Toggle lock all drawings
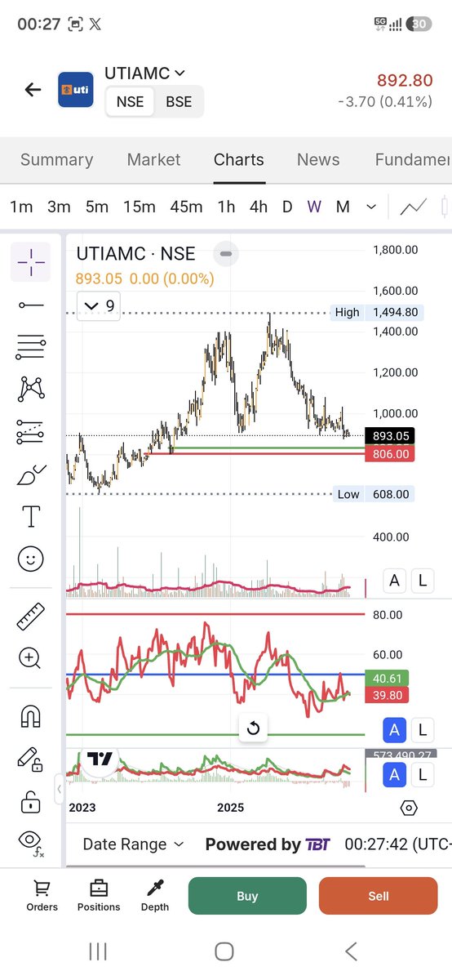The image size is (452, 980). coord(31,801)
